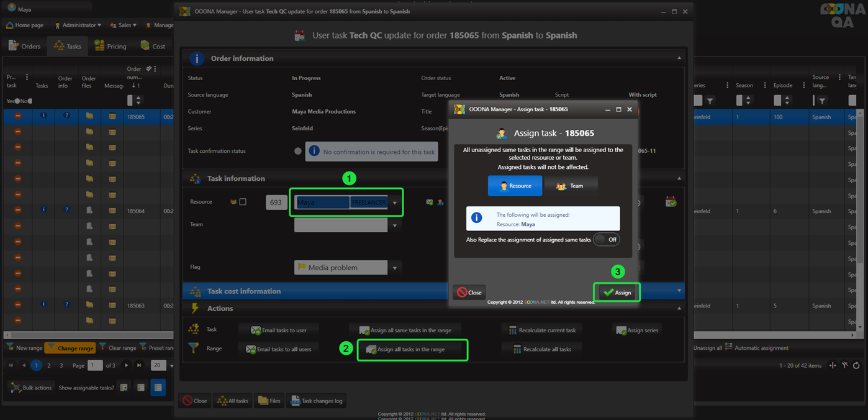Open Files from the bottom bar
The width and height of the screenshot is (868, 420).
point(269,401)
